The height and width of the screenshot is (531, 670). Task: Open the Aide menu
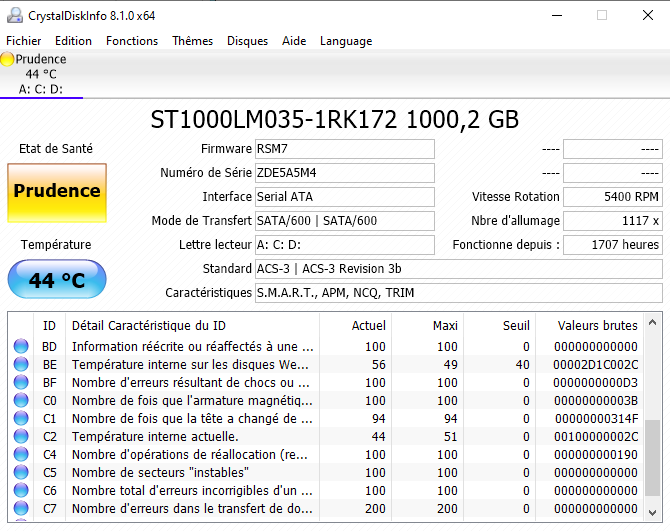(x=294, y=41)
